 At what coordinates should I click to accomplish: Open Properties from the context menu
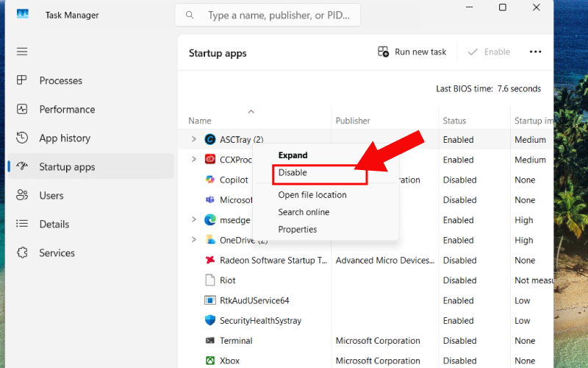coord(297,230)
